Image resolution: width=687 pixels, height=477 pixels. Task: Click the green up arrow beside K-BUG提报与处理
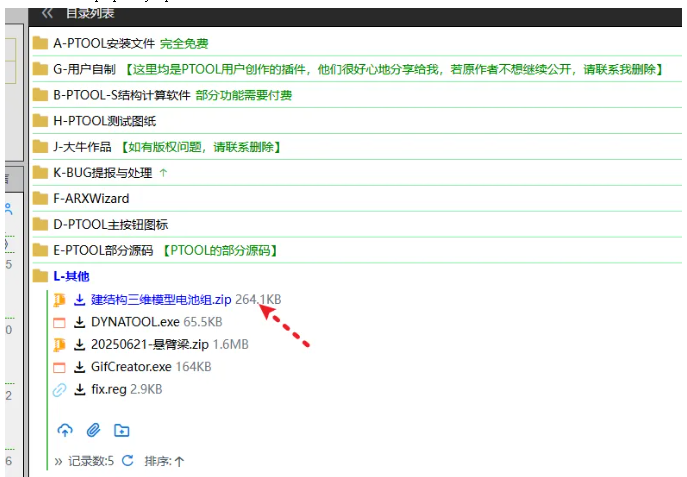tap(163, 173)
